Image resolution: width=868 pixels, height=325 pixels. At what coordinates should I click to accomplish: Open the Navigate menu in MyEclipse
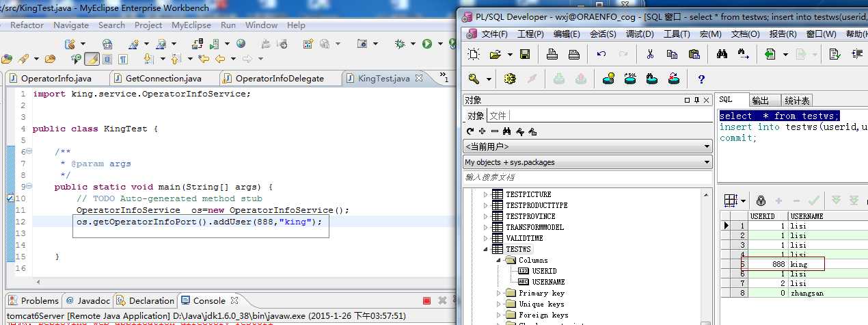point(71,25)
